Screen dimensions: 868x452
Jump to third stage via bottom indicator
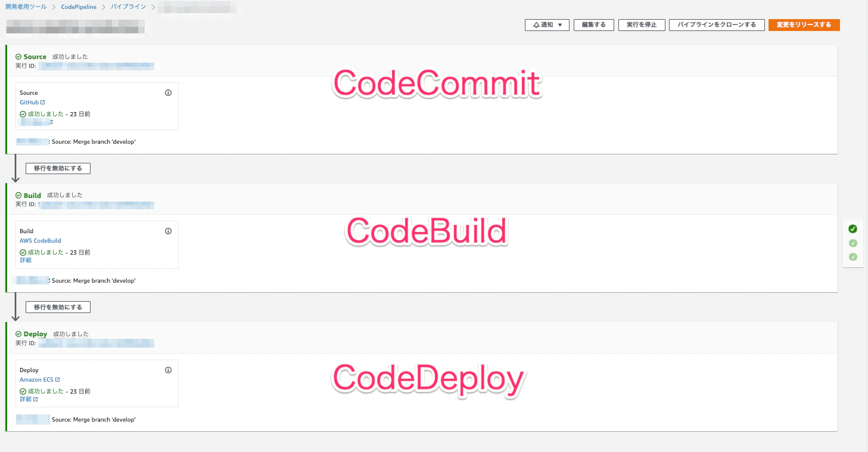pyautogui.click(x=853, y=256)
